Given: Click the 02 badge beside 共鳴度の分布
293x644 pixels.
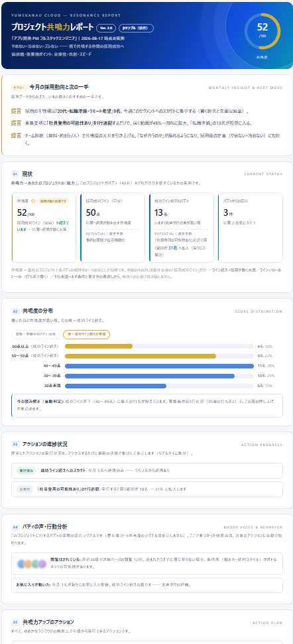Looking at the screenshot, I should [x=15, y=311].
